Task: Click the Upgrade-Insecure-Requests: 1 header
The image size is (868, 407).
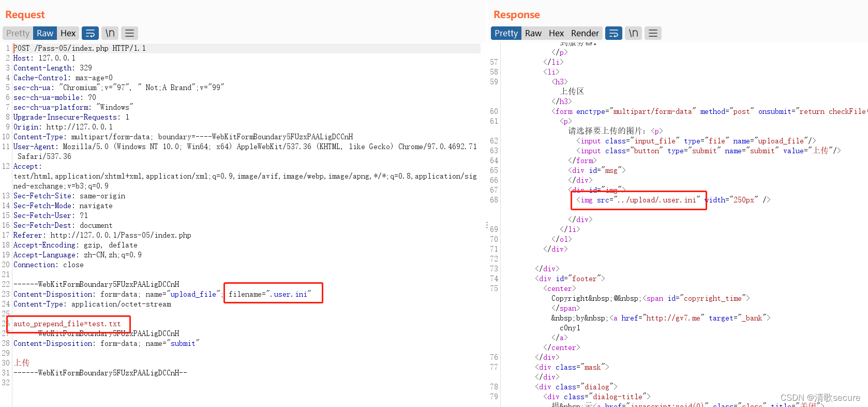Action: (x=71, y=117)
